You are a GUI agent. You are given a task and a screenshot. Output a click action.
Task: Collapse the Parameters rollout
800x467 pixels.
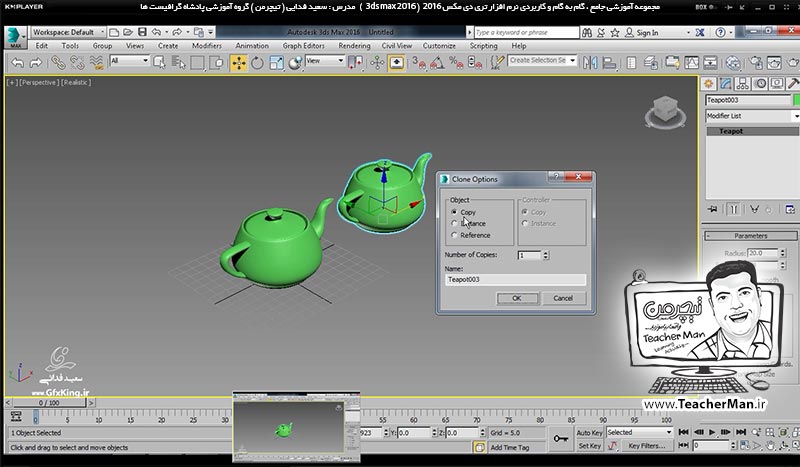751,236
